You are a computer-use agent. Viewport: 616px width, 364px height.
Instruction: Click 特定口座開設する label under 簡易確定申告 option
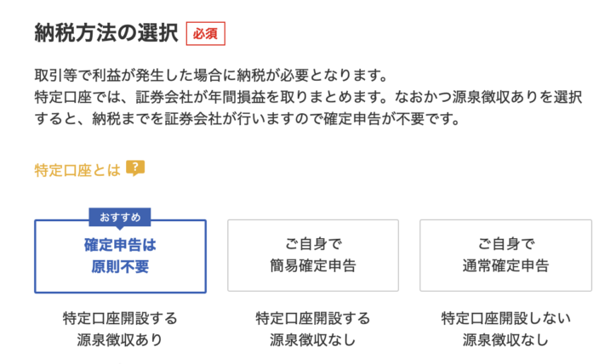(x=313, y=318)
